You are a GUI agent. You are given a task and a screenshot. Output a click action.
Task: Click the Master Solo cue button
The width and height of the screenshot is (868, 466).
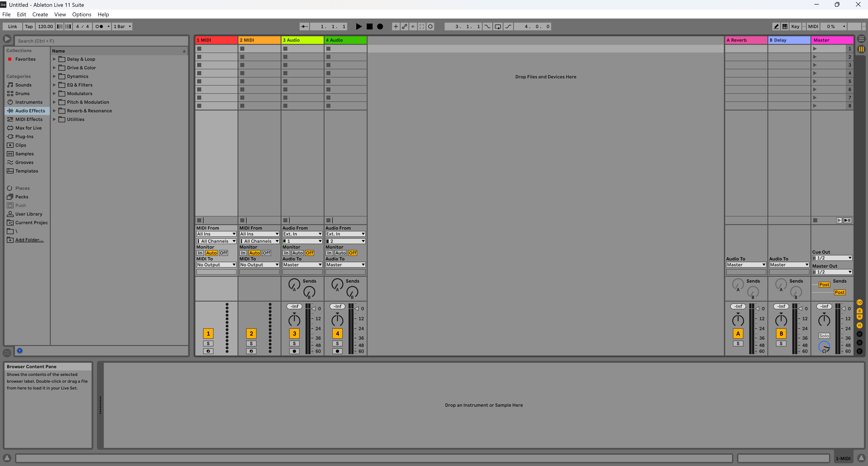click(824, 336)
